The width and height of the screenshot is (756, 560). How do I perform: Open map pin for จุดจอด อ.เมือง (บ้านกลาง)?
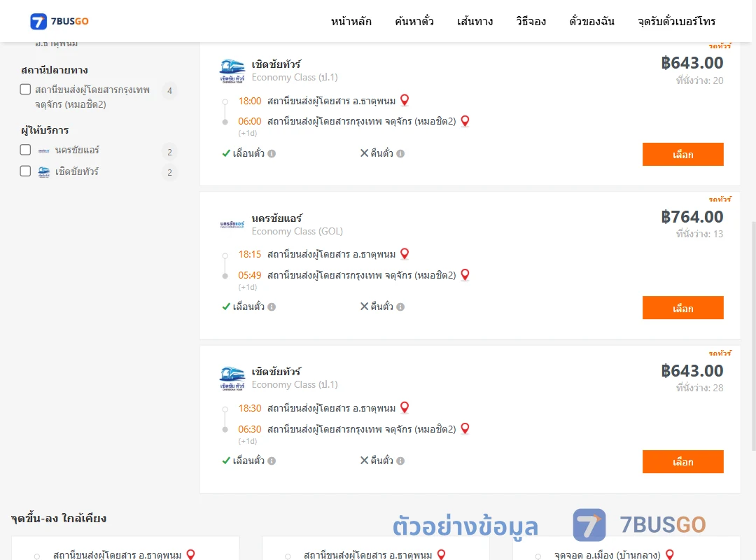click(x=669, y=554)
